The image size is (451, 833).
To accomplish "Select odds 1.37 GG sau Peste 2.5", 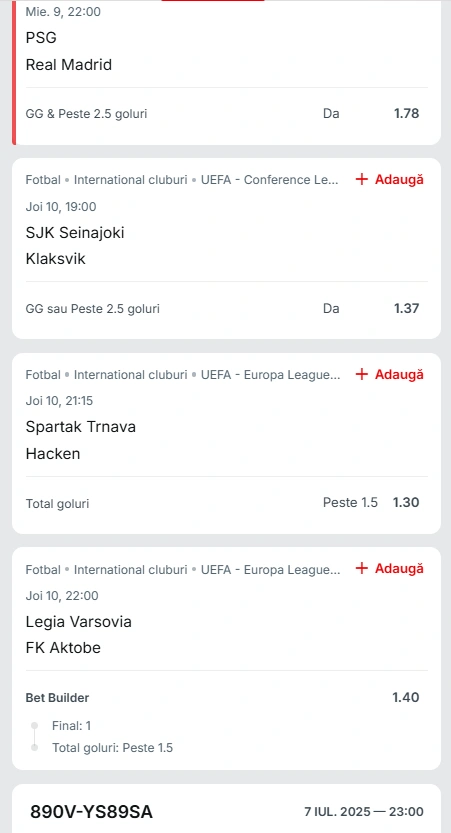I will click(x=406, y=308).
